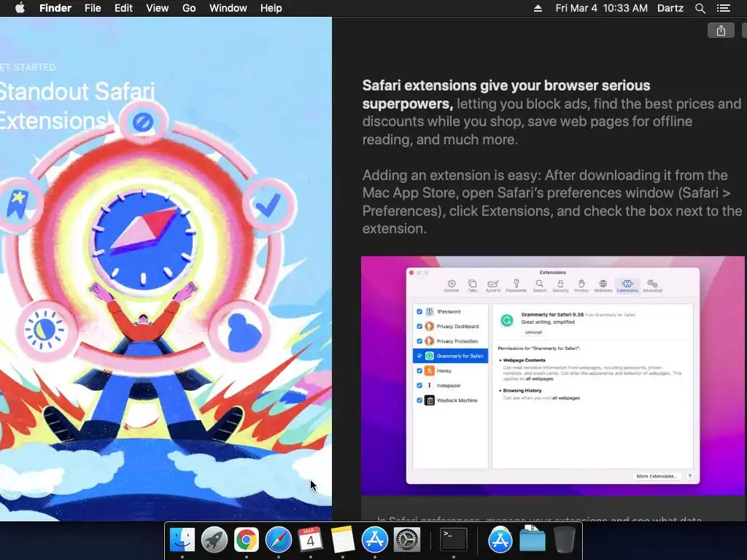747x560 pixels.
Task: Click the minimized App Store icon beside Terminal
Action: coord(500,540)
